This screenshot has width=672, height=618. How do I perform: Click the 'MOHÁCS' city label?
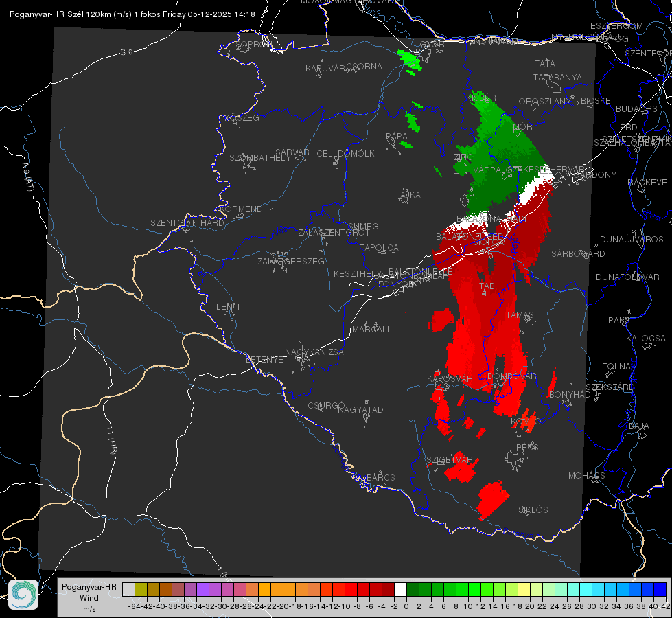(x=587, y=476)
